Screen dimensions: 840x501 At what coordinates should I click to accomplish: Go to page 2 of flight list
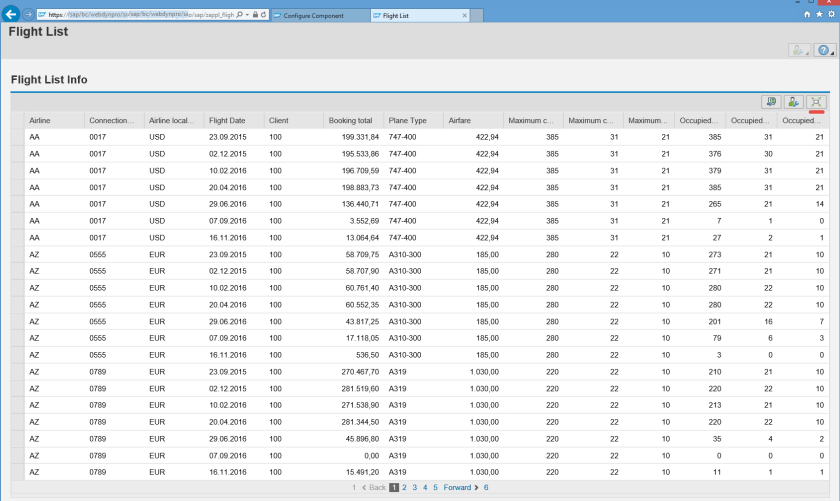[x=405, y=487]
